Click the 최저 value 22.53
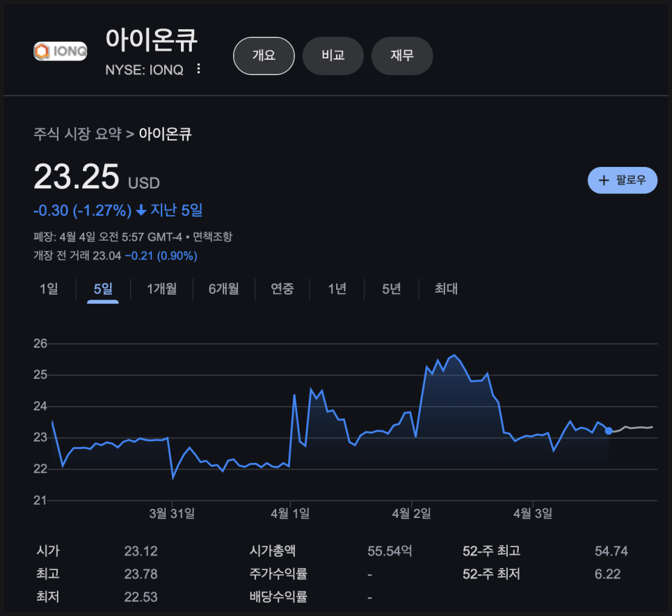672x616 pixels. tap(141, 597)
